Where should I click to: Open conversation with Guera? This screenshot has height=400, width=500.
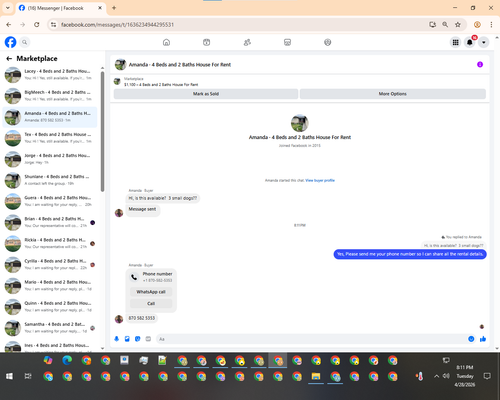50,201
